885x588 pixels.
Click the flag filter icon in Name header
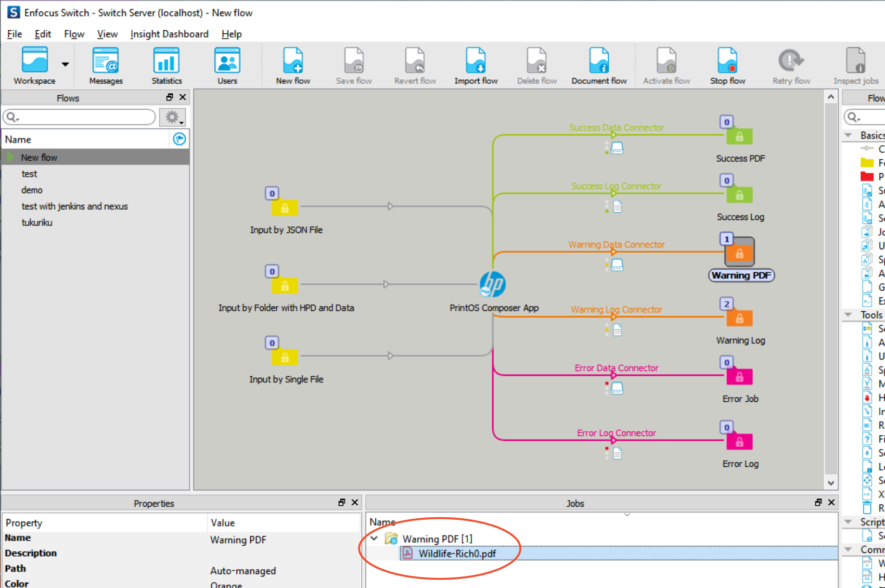tap(179, 139)
